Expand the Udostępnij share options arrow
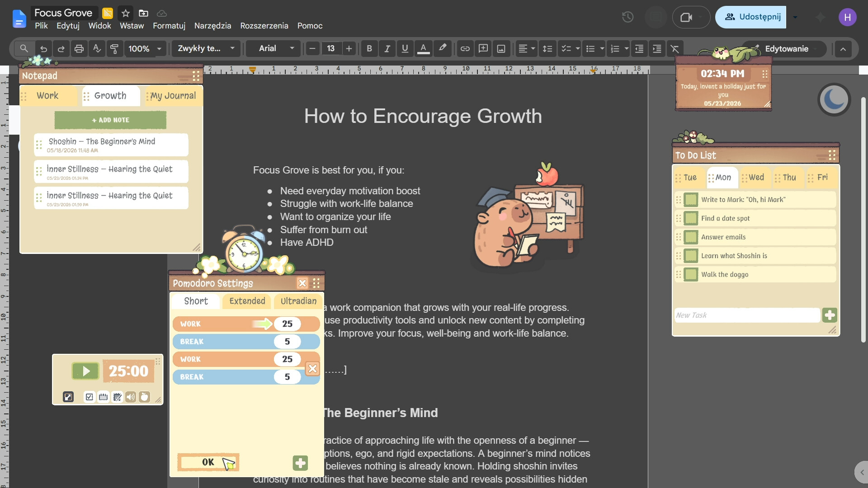Screen dimensions: 868x488 click(795, 17)
